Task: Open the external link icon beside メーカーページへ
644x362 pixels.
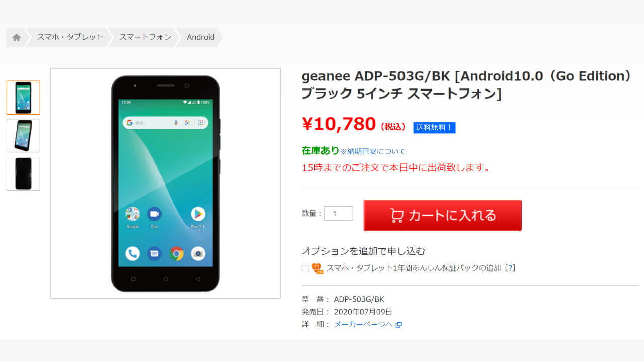Action: tap(398, 325)
